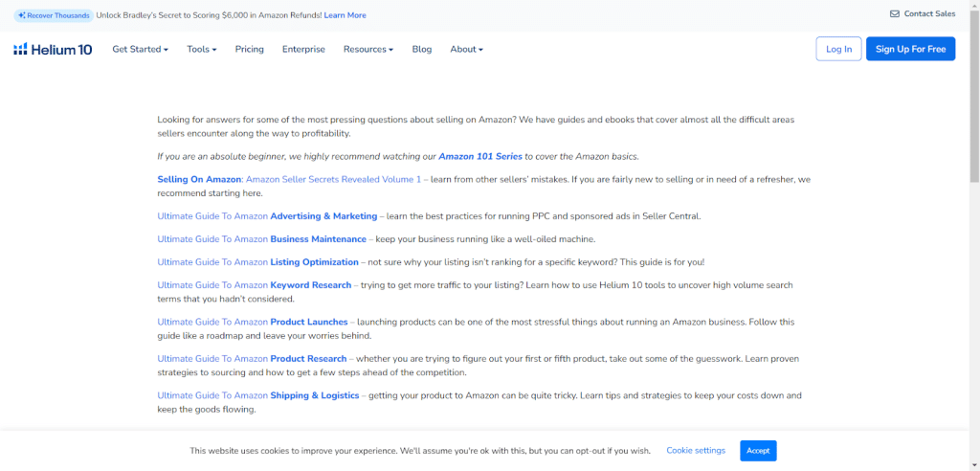The height and width of the screenshot is (471, 980).
Task: Click the envelope icon beside Contact Sales
Action: (895, 13)
